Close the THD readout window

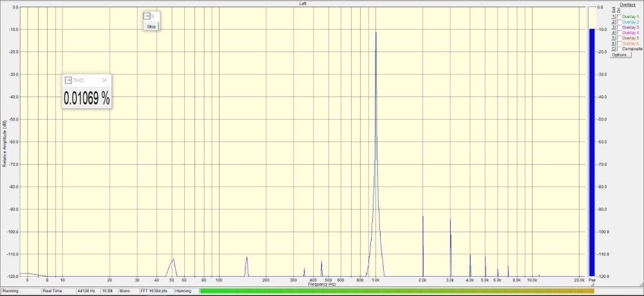[x=104, y=80]
